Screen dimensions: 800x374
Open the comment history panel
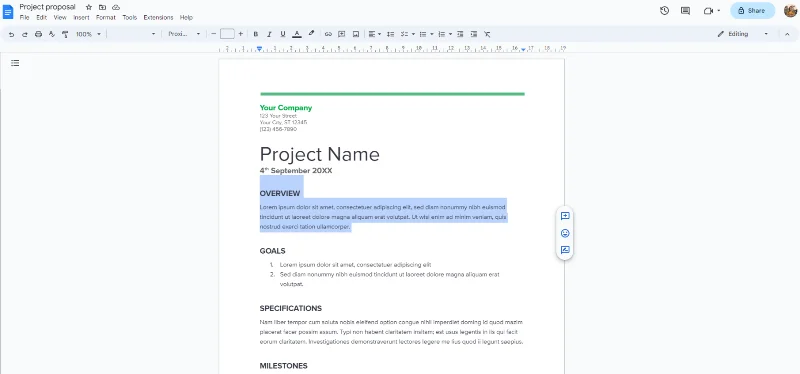pyautogui.click(x=685, y=11)
